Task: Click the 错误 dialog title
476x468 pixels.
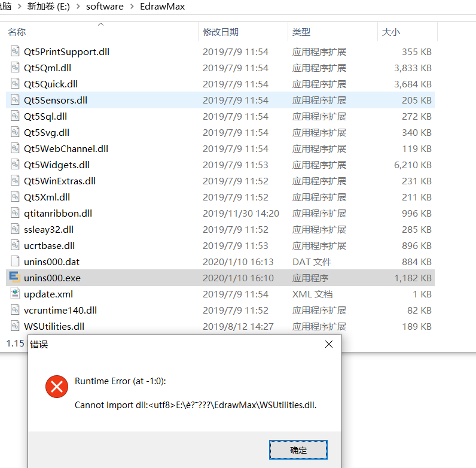Action: click(x=39, y=344)
